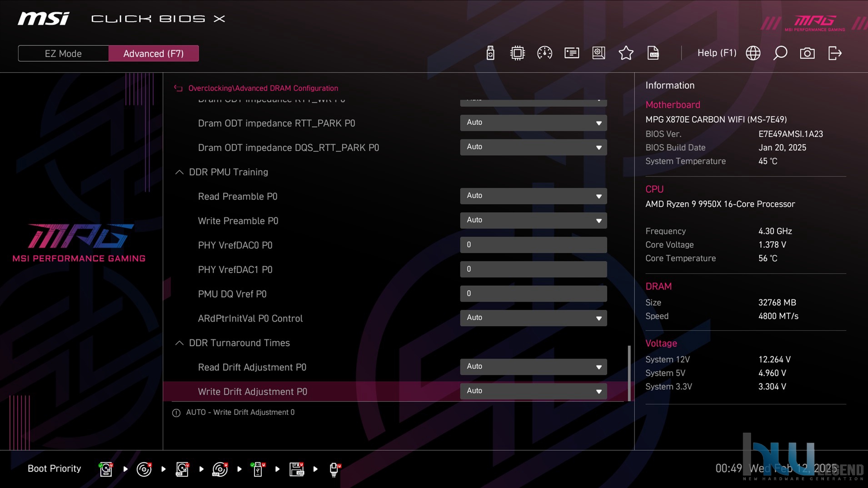
Task: Click the Core Voltage 1.378 V value
Action: coord(772,245)
